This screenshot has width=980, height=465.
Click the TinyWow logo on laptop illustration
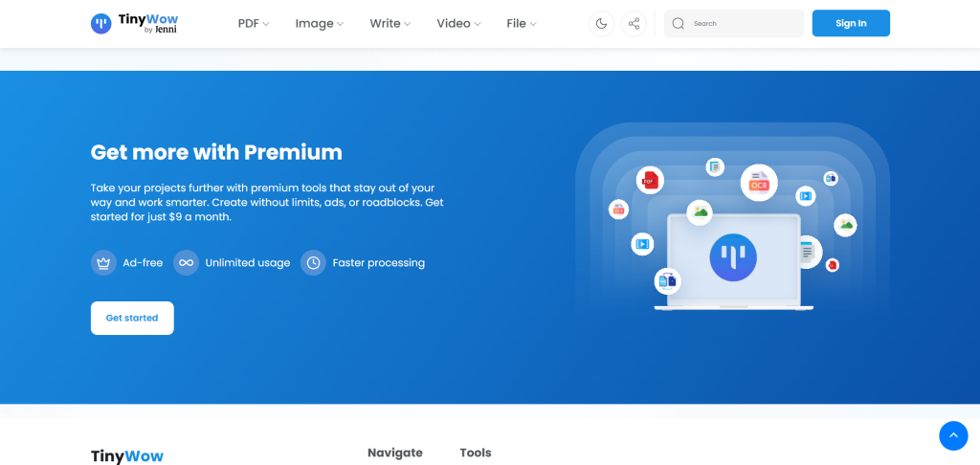[x=733, y=257]
